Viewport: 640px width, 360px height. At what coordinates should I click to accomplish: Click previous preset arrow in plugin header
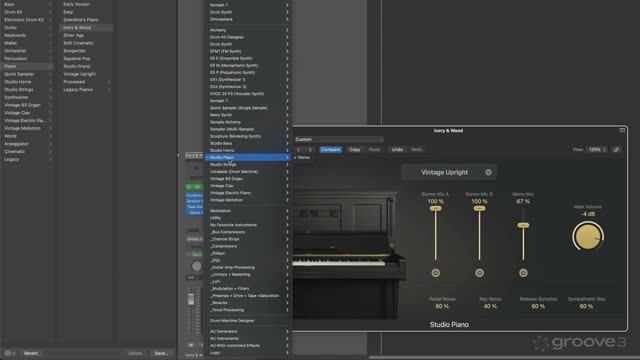click(x=299, y=149)
